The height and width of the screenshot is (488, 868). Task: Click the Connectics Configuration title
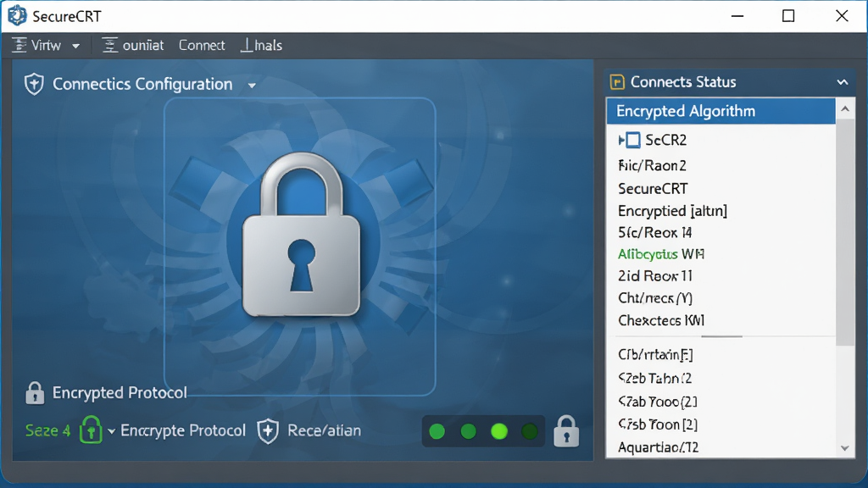(x=142, y=84)
